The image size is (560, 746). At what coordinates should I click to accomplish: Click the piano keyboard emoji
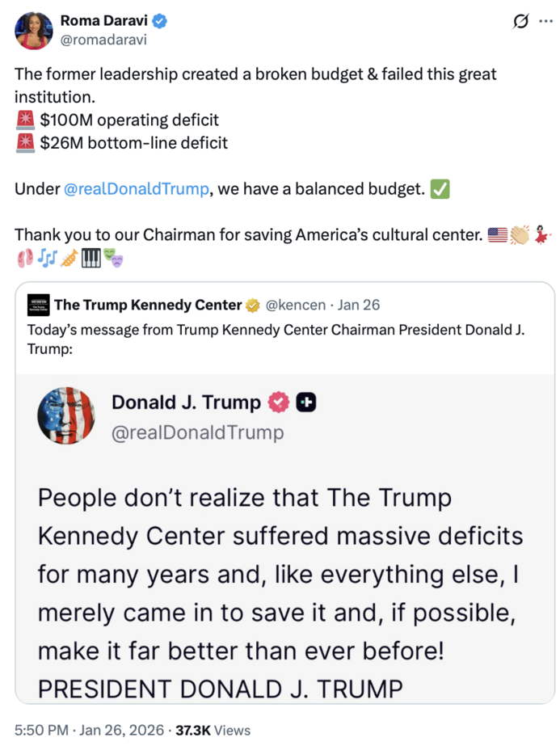point(91,257)
